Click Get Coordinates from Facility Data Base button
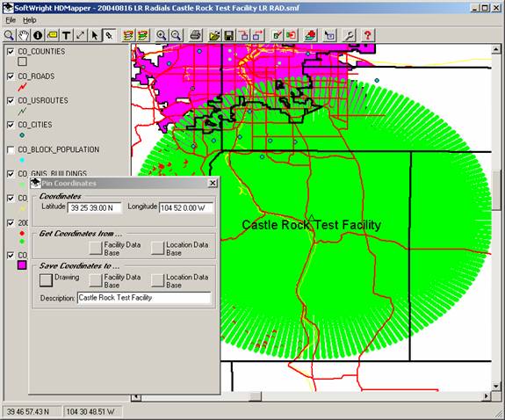The image size is (505, 420). (96, 248)
